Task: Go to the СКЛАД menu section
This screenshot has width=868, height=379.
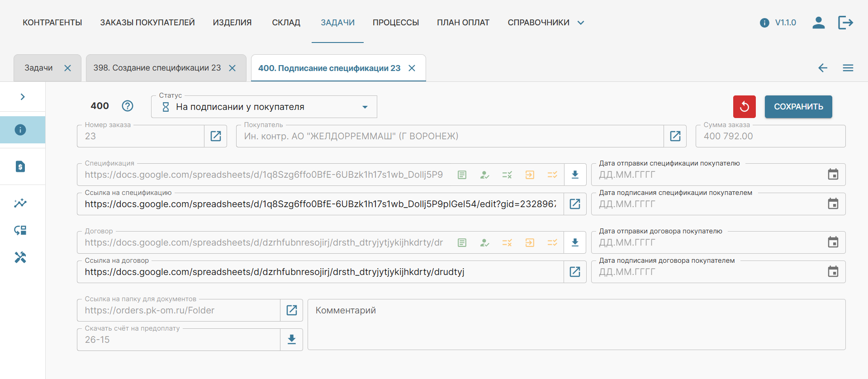Action: (x=286, y=23)
